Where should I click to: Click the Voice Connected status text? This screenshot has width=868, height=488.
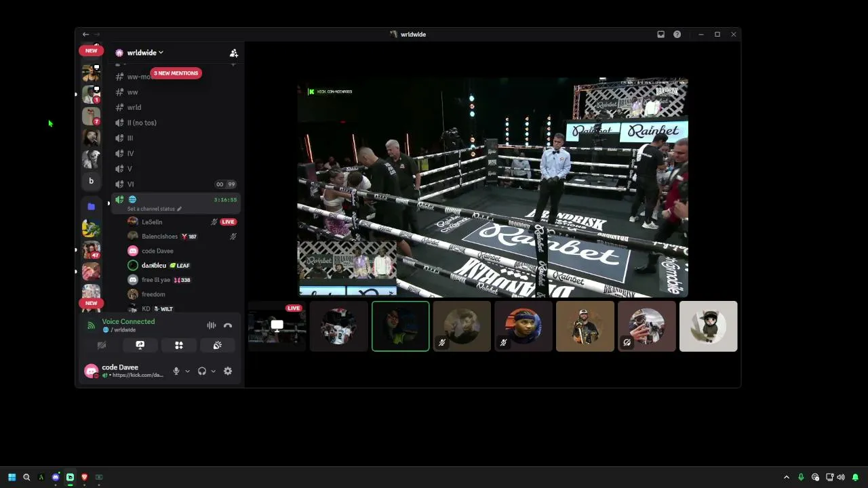tap(128, 322)
